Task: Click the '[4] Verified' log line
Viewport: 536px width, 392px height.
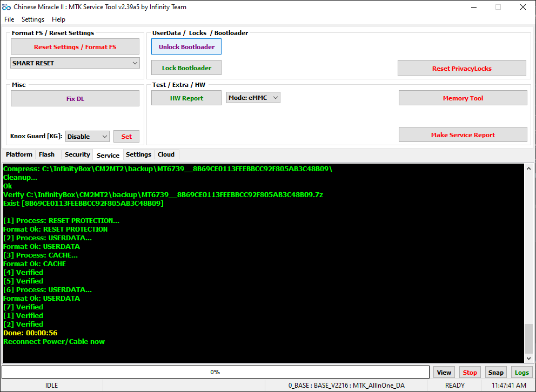Action: click(23, 273)
